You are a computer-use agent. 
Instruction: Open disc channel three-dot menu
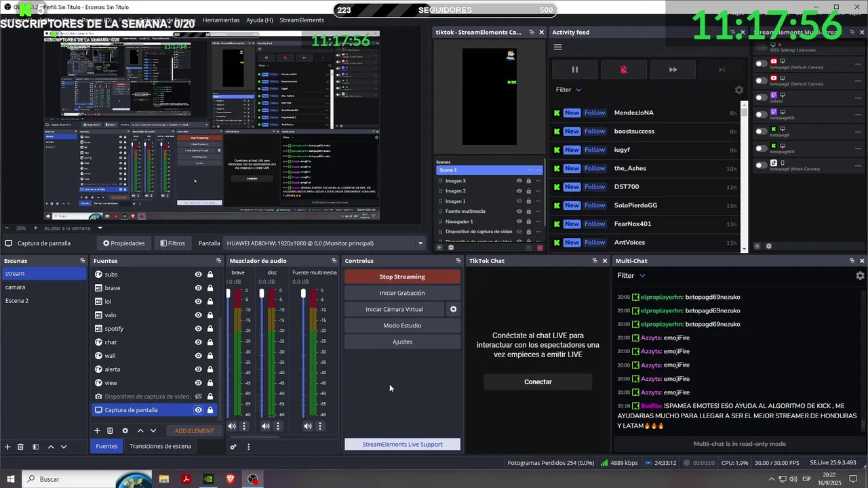point(278,426)
